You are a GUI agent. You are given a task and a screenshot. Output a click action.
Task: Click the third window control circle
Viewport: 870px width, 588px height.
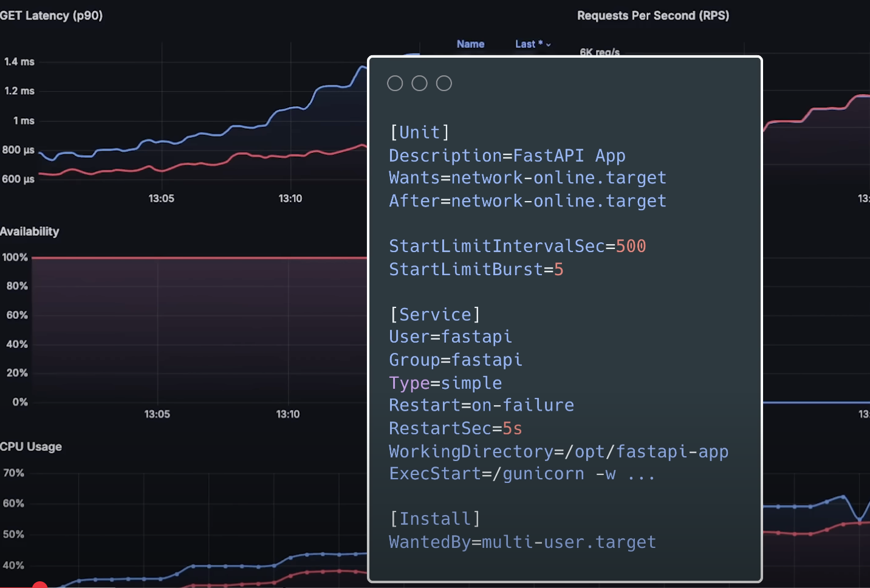point(444,83)
